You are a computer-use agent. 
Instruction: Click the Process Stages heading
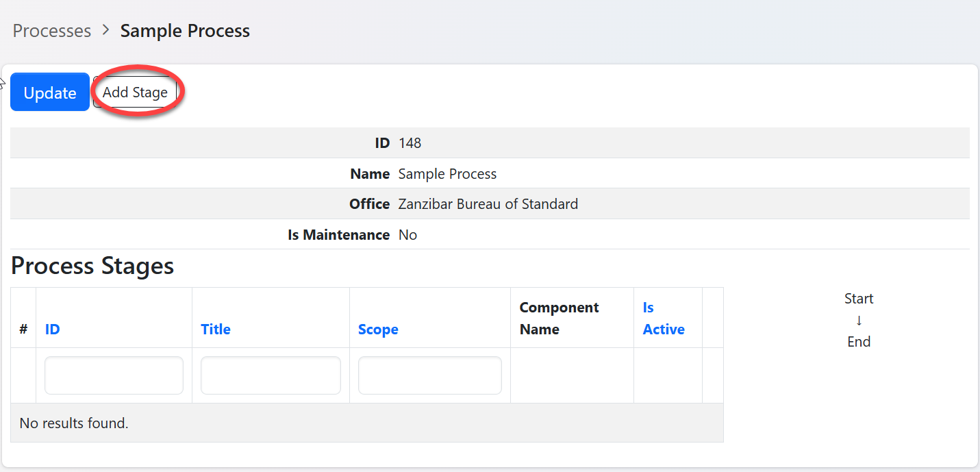tap(92, 266)
